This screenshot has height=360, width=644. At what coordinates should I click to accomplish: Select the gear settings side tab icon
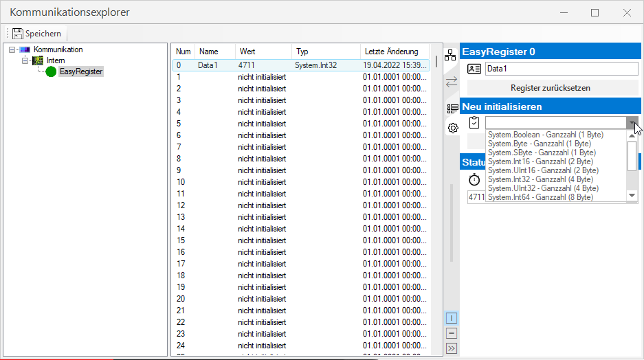point(452,128)
